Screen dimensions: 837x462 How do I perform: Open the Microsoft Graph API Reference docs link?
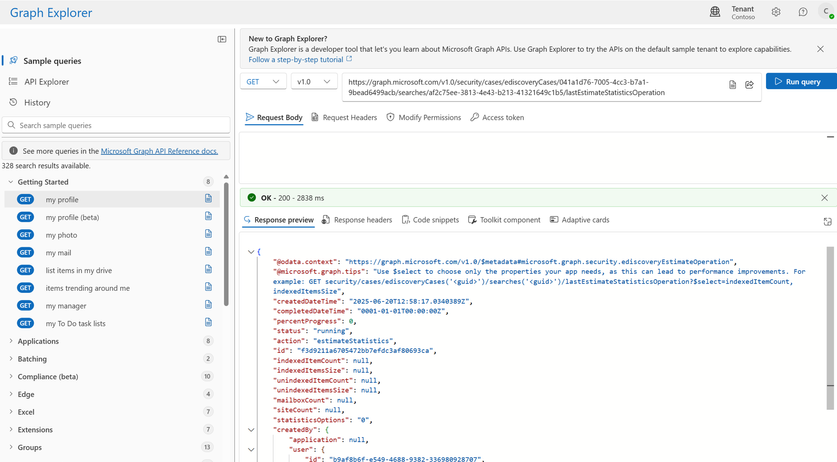tap(159, 151)
